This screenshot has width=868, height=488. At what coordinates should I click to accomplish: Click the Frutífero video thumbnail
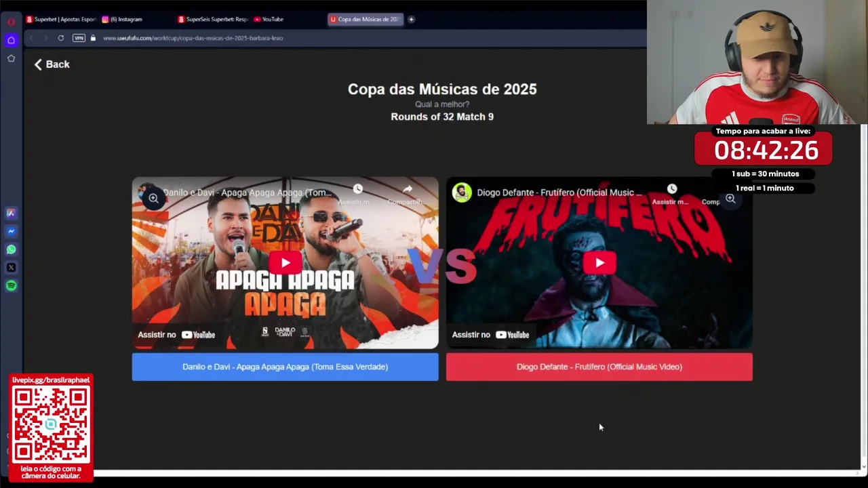pos(599,263)
